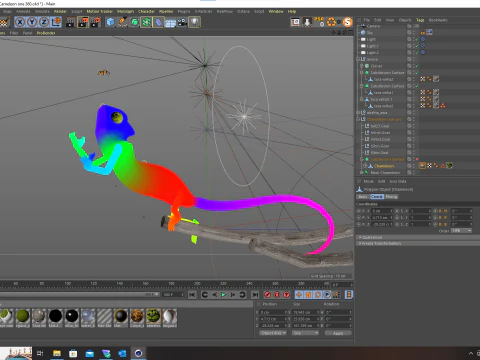Go to the start of animation
Viewport: 480px width, 360px height.
pos(192,295)
